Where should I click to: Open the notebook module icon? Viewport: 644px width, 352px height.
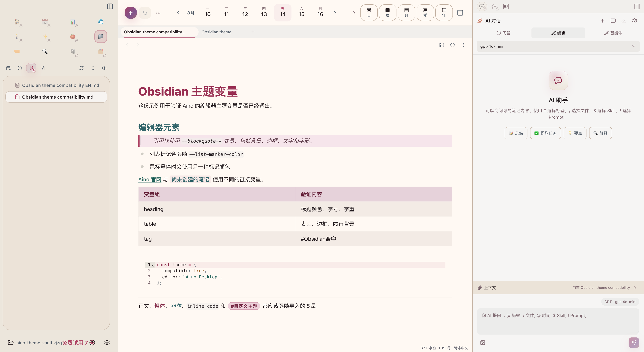click(x=73, y=51)
